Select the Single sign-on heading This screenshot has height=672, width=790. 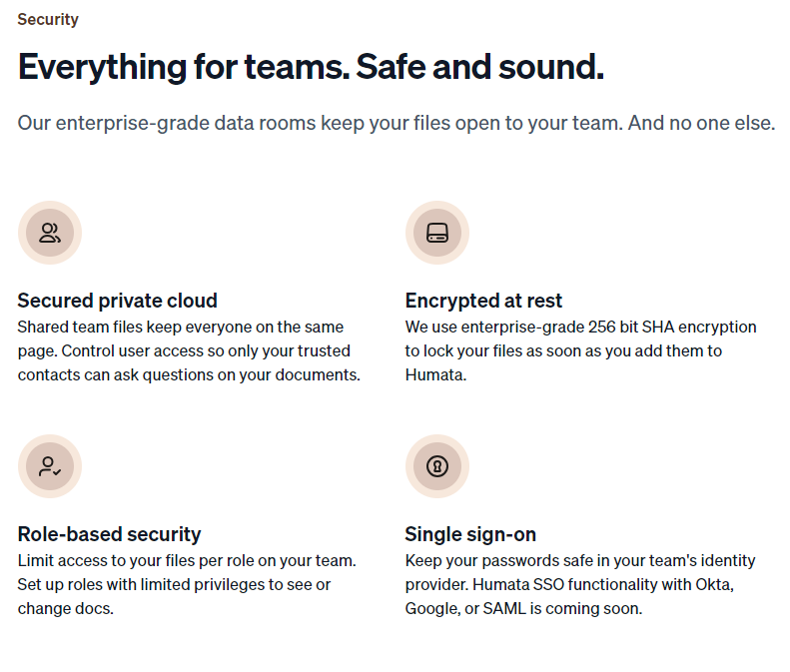coord(470,534)
